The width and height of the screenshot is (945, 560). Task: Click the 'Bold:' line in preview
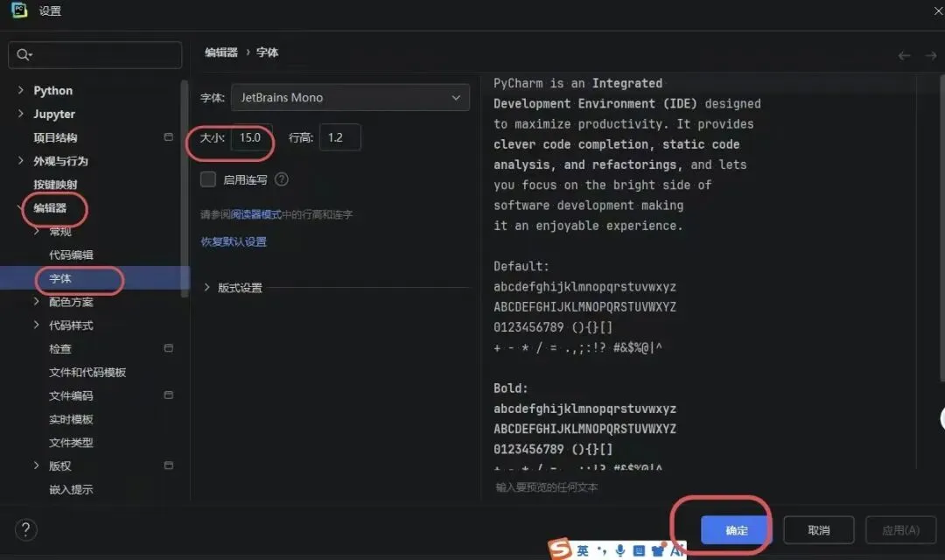[x=510, y=388]
